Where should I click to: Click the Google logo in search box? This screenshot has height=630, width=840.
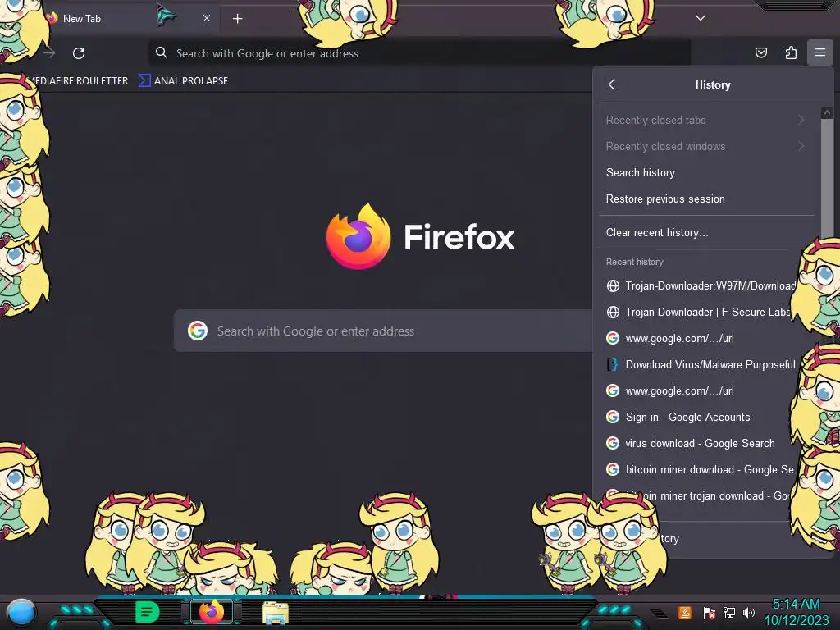coord(198,331)
